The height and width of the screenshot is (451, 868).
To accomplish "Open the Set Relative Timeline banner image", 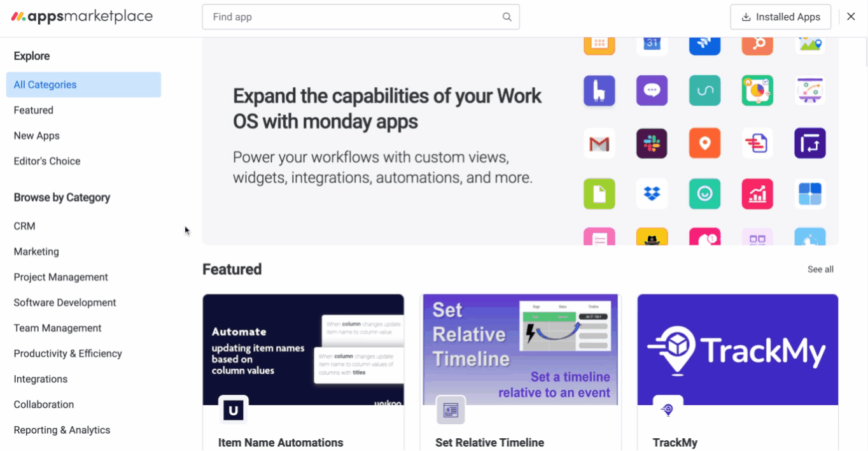I will click(x=521, y=350).
